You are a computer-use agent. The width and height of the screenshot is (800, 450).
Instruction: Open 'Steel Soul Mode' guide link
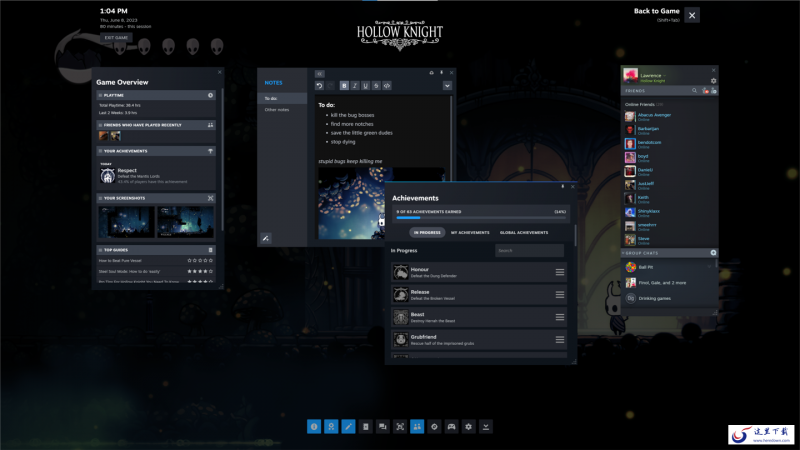pos(130,271)
